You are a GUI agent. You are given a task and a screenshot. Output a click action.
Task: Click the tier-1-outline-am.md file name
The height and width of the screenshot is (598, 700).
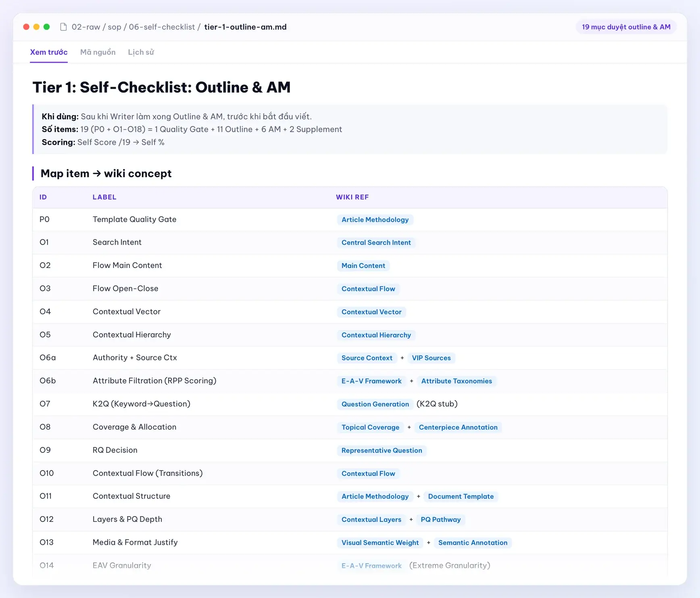pos(245,27)
